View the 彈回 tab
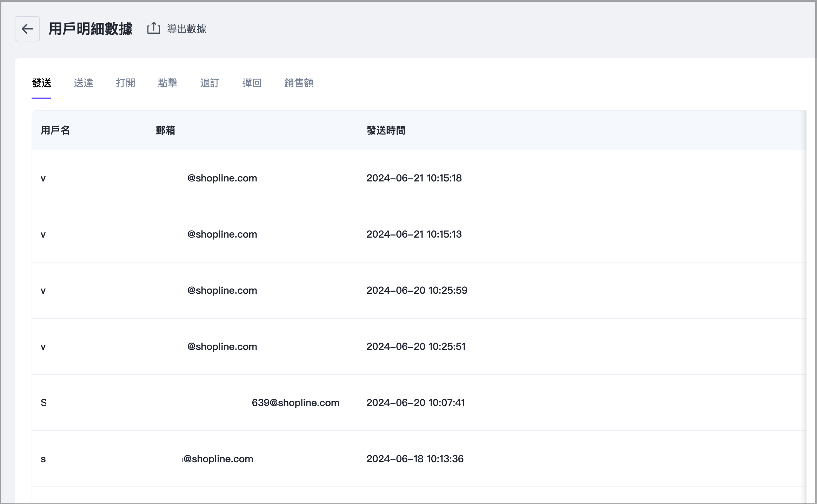The width and height of the screenshot is (817, 504). pyautogui.click(x=252, y=83)
